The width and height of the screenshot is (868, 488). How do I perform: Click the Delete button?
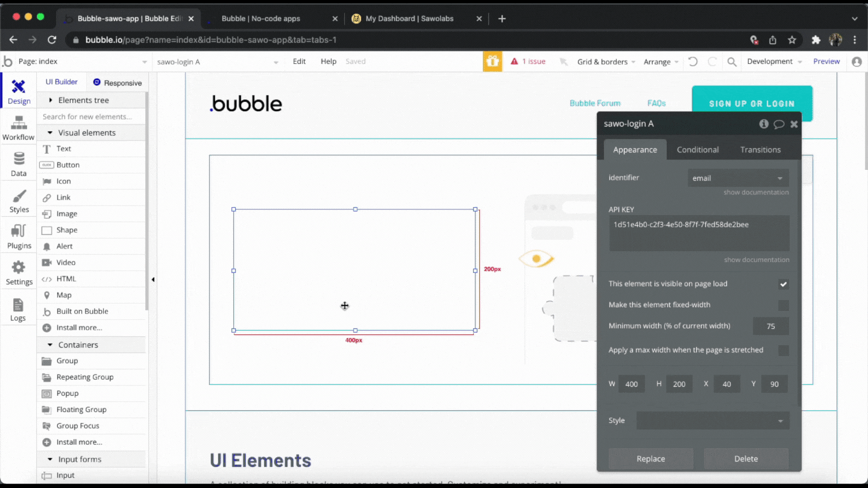[x=746, y=458]
